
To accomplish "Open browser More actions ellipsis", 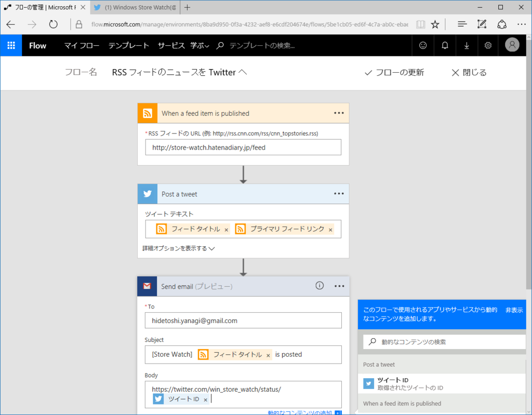I will click(x=522, y=24).
